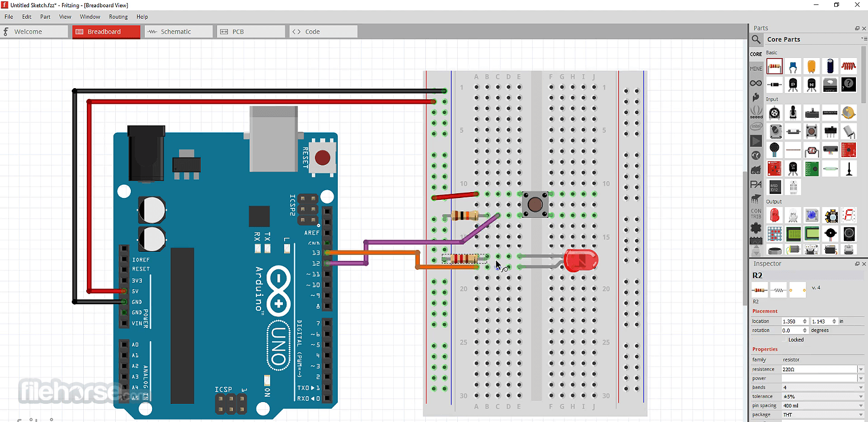Open the Routing menu
Viewport: 868px width, 422px height.
pos(118,17)
